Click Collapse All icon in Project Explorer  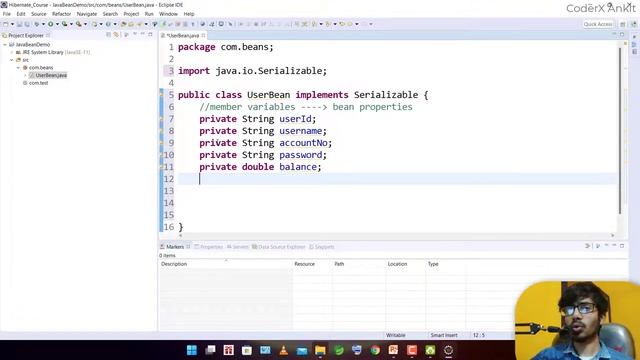pos(109,35)
